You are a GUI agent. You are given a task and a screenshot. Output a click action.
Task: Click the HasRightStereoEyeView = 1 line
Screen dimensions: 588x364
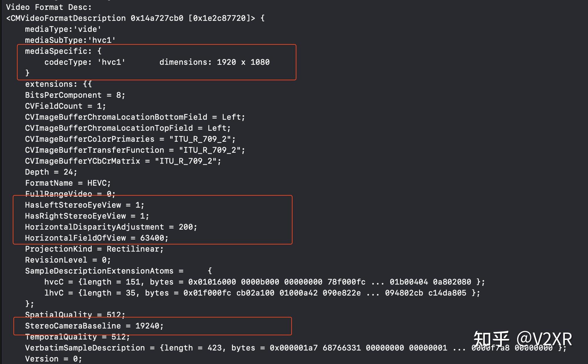click(87, 216)
